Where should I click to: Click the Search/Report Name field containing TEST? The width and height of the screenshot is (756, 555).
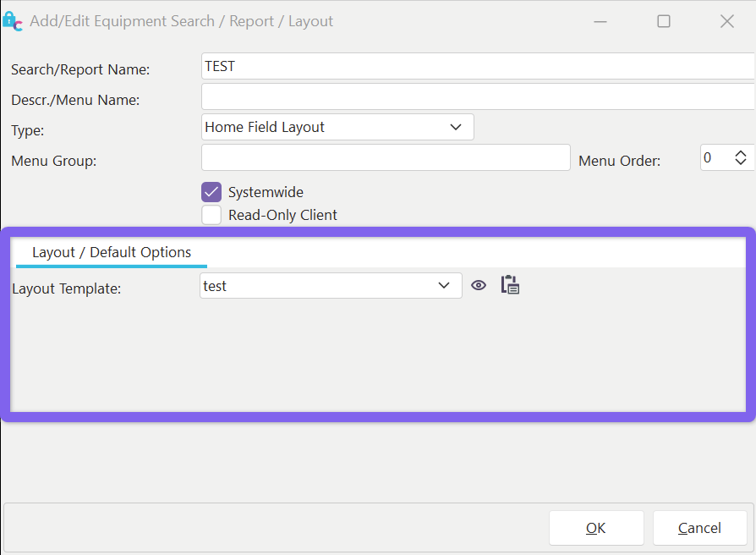(x=478, y=66)
